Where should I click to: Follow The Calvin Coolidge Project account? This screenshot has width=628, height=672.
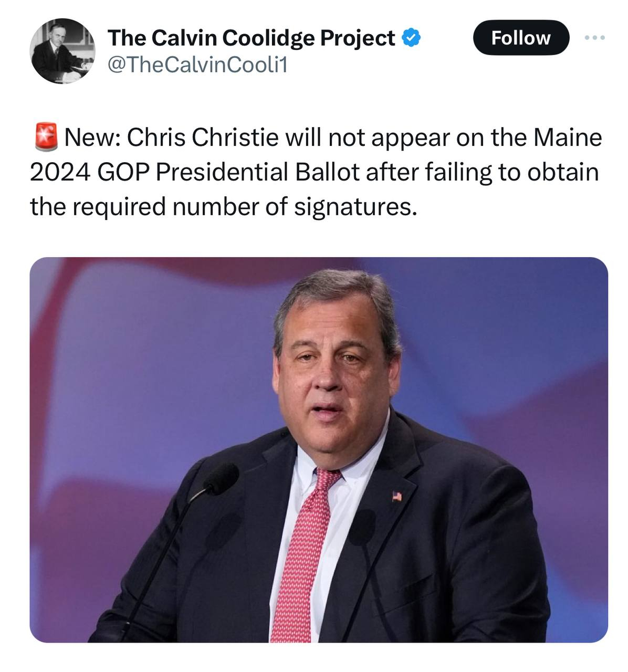(521, 38)
